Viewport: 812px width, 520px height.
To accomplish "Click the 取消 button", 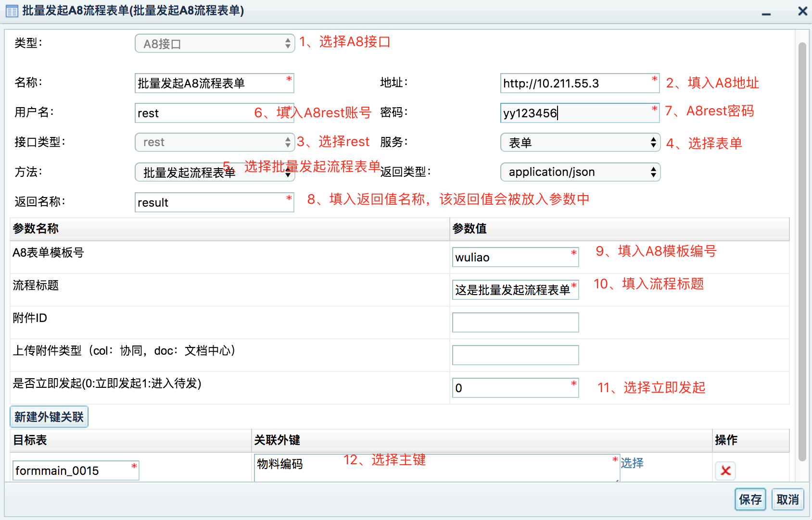I will (x=787, y=499).
